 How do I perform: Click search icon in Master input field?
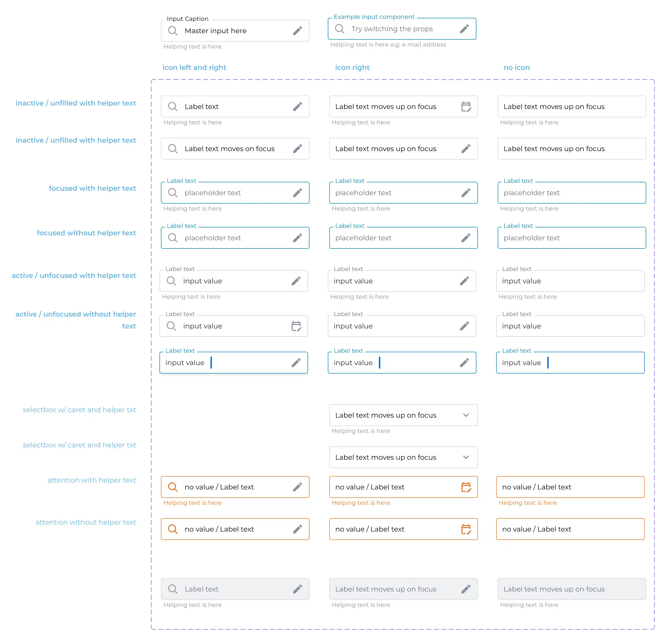tap(173, 31)
